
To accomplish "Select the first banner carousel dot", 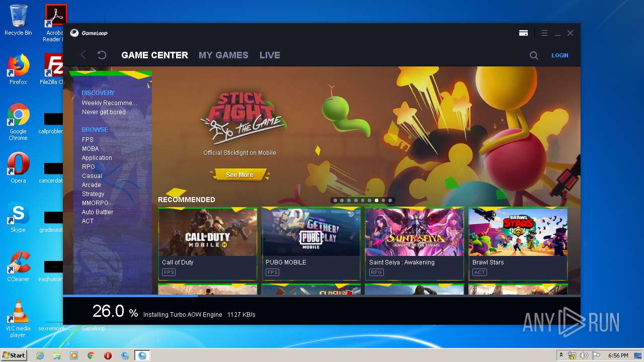I will pos(335,200).
